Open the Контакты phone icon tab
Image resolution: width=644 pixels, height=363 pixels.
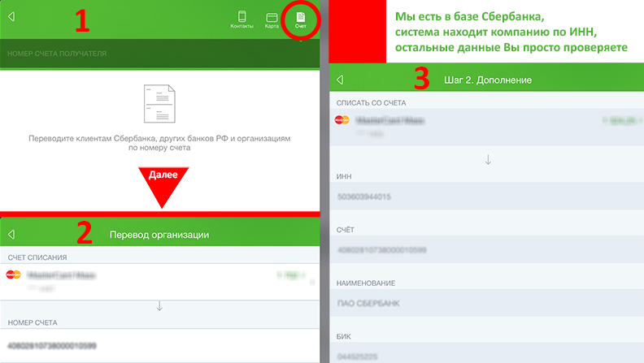242,19
